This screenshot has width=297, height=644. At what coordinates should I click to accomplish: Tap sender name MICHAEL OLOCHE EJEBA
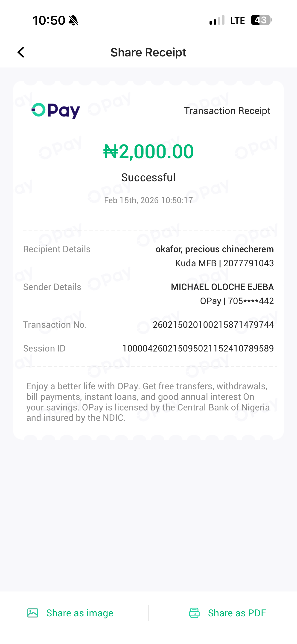point(222,287)
